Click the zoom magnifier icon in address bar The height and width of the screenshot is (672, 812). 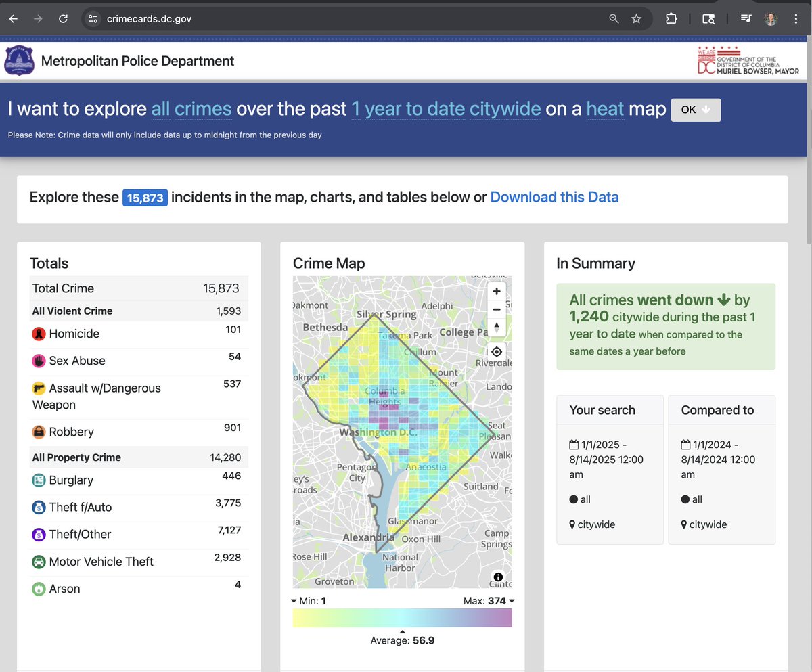tap(614, 19)
